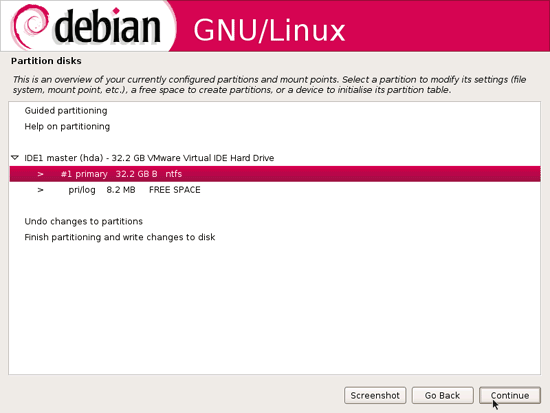The width and height of the screenshot is (550, 413).
Task: Click the Debian swirl logo
Action: click(x=30, y=27)
